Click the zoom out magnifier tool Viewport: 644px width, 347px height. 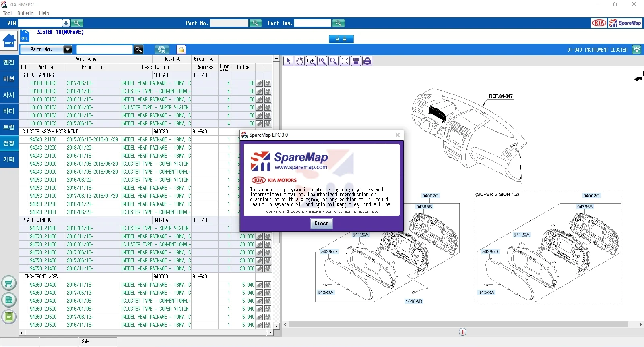(333, 61)
